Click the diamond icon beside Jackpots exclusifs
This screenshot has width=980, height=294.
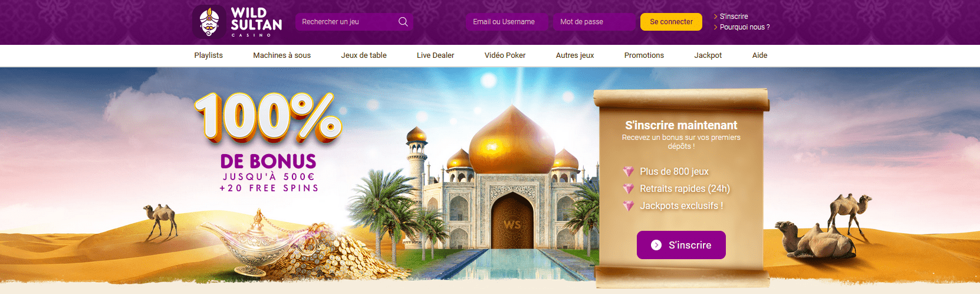tap(629, 205)
